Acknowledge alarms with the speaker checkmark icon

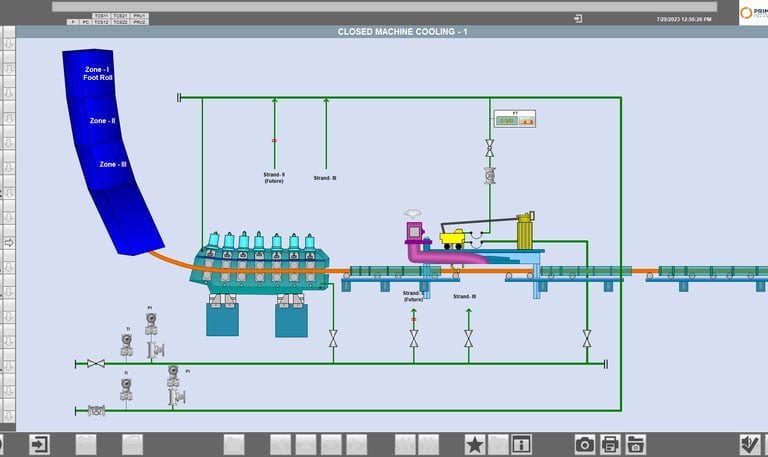pos(749,444)
